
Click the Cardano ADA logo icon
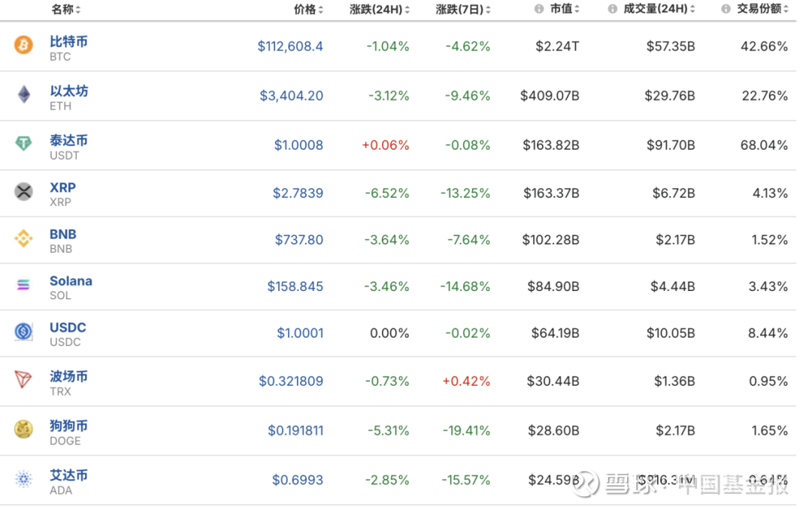tap(23, 479)
